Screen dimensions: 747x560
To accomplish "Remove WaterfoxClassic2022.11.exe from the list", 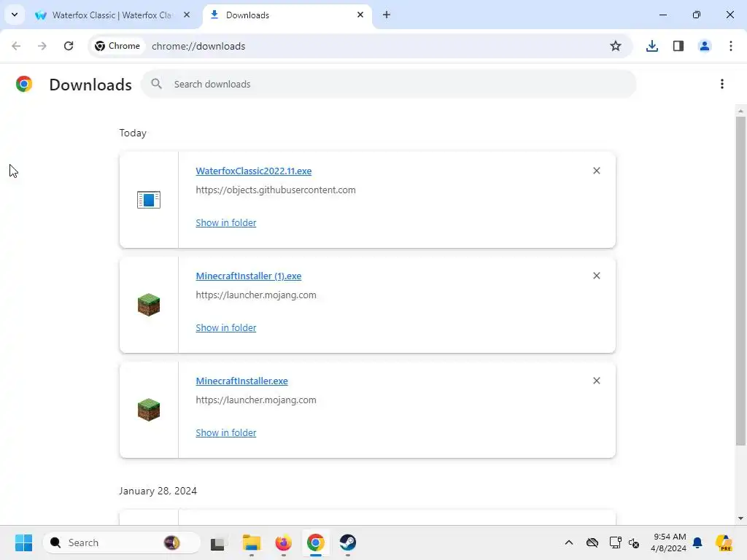I will click(x=597, y=171).
